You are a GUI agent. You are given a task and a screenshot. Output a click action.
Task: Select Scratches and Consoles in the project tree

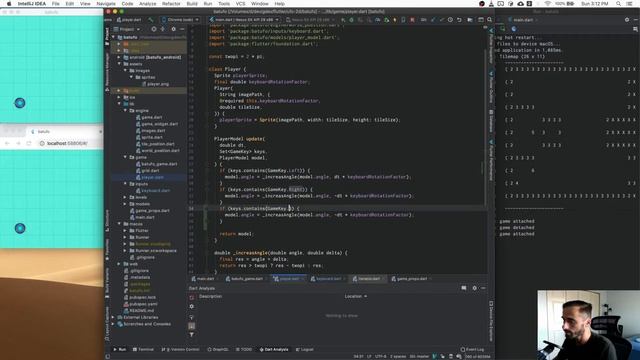point(144,324)
